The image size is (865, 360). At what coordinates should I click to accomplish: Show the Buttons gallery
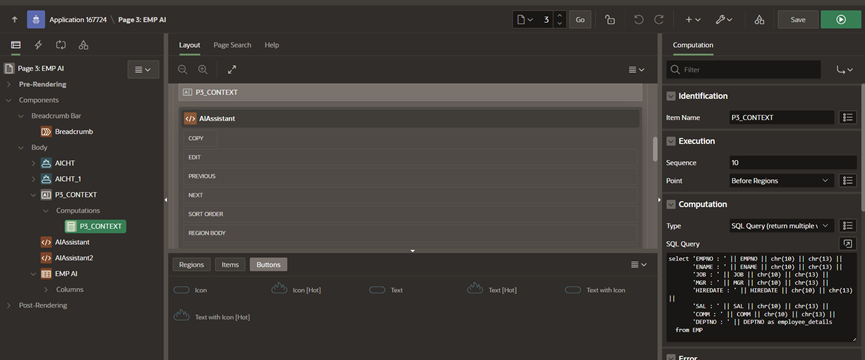pyautogui.click(x=268, y=265)
